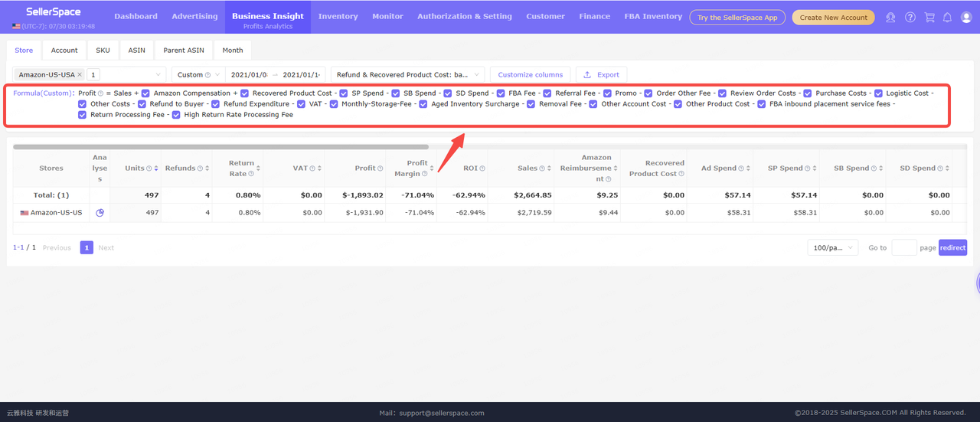The image size is (980, 422).
Task: Open the analysis chart icon for Amazon-US-US
Action: point(100,212)
